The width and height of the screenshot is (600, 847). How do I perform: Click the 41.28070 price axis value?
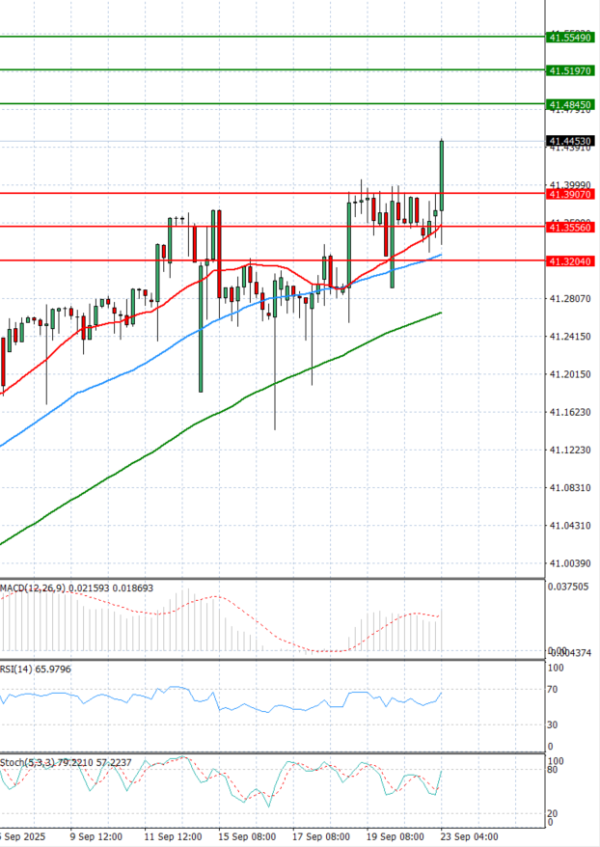tap(570, 299)
